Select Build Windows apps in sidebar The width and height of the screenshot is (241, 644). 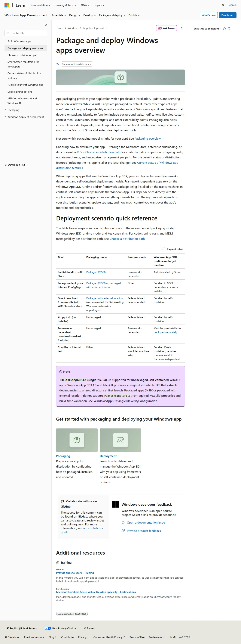click(x=19, y=42)
